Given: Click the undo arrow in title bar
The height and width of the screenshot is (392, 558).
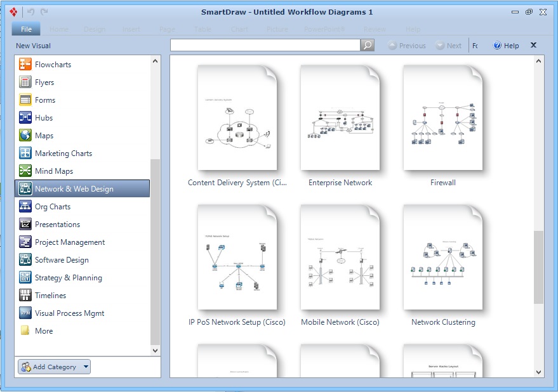Looking at the screenshot, I should [x=31, y=12].
